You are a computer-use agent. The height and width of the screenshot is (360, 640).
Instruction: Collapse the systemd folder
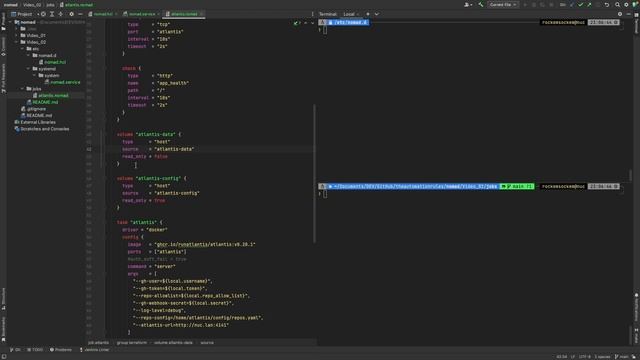click(x=29, y=69)
